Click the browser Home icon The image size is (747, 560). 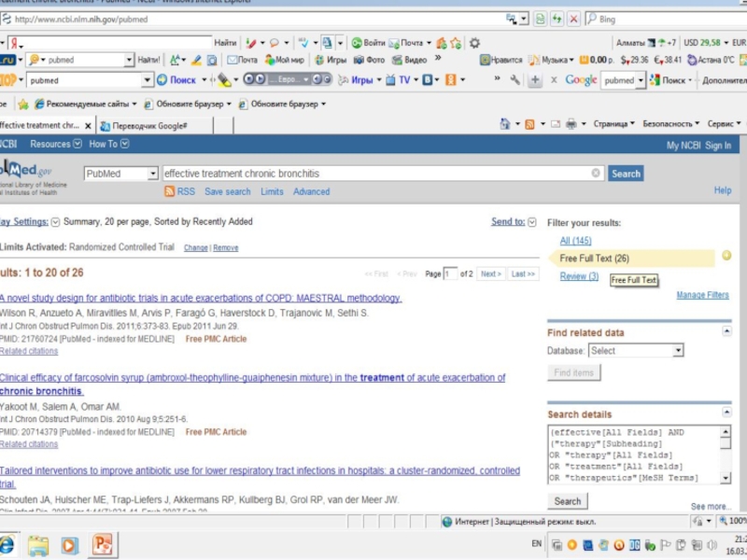pyautogui.click(x=505, y=124)
